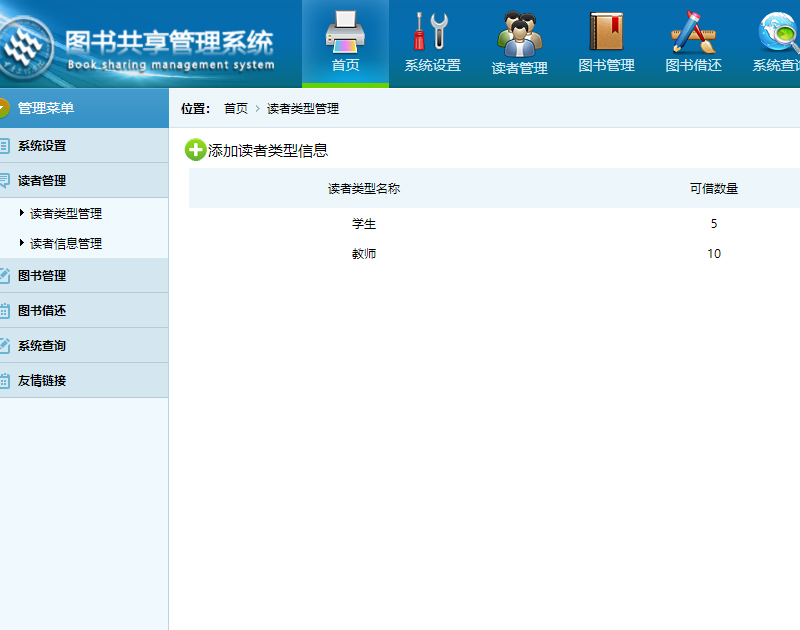800x630 pixels.
Task: Collapse 读者管理 section in sidebar
Action: (42, 181)
